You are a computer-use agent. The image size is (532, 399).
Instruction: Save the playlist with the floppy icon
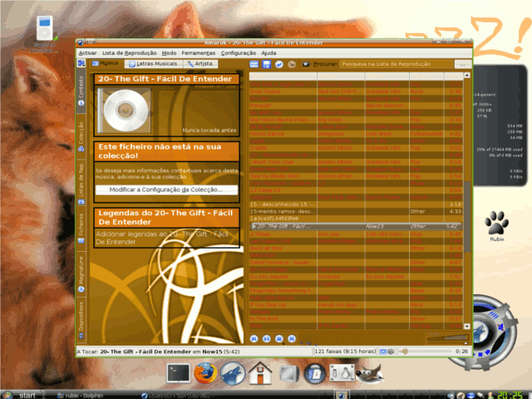(x=266, y=64)
